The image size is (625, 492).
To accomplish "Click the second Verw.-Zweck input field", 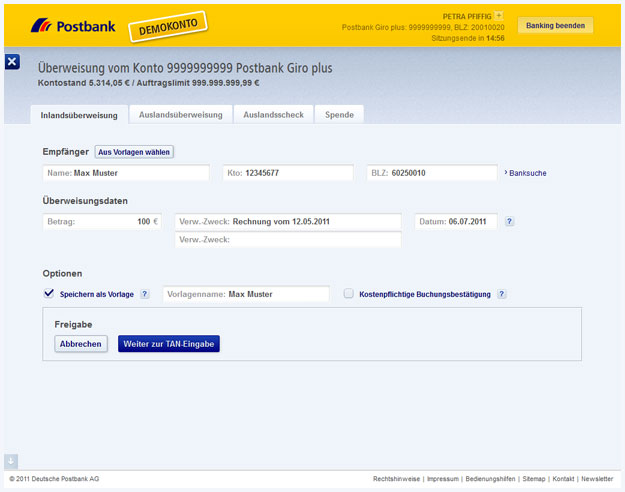I will 288,240.
